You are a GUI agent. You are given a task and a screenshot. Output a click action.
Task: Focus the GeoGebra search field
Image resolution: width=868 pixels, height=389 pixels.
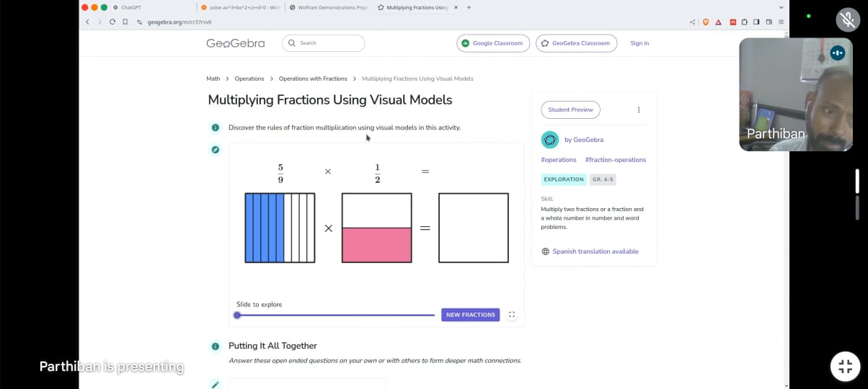[323, 43]
